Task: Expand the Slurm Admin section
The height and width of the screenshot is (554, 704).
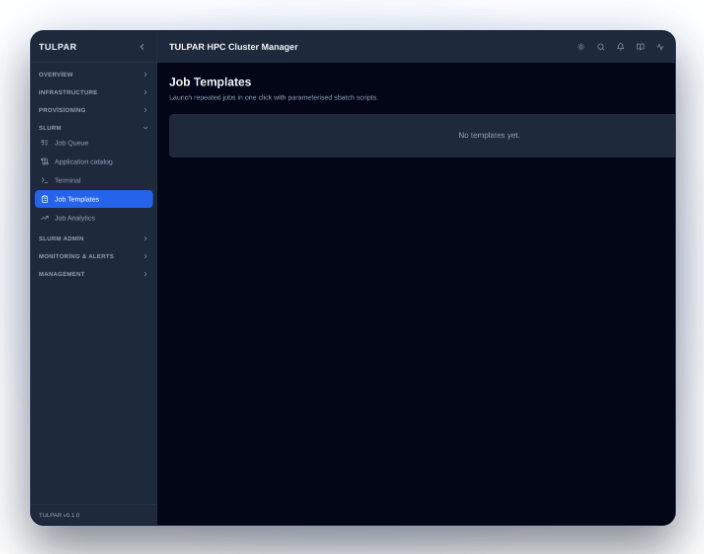Action: click(x=93, y=238)
